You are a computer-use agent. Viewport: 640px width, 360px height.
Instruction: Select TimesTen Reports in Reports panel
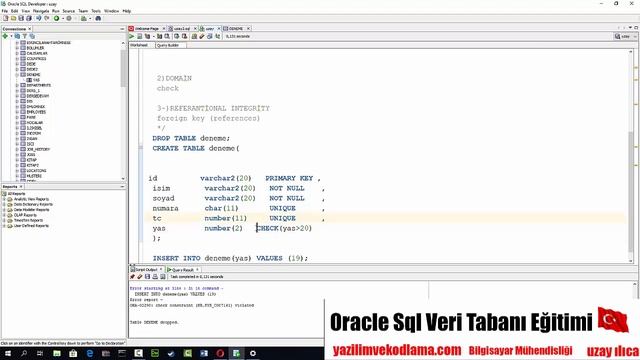(28, 220)
